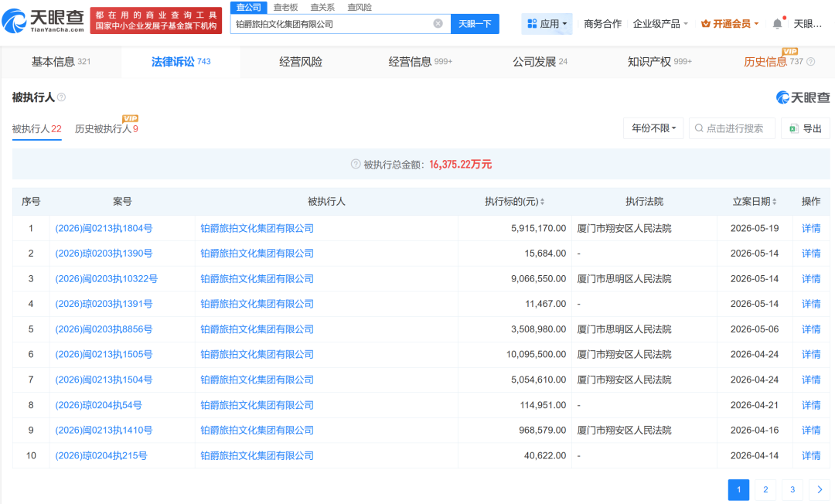Click the 天眼一下 search button
The height and width of the screenshot is (504, 835).
click(x=475, y=23)
